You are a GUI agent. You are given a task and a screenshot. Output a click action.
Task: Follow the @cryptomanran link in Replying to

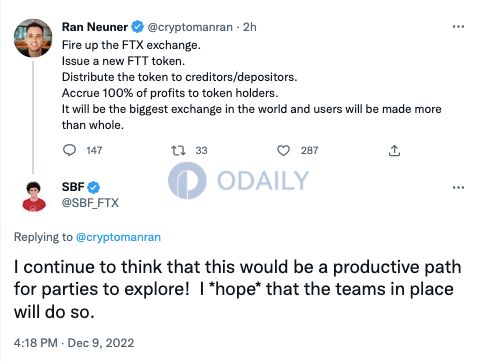[118, 237]
